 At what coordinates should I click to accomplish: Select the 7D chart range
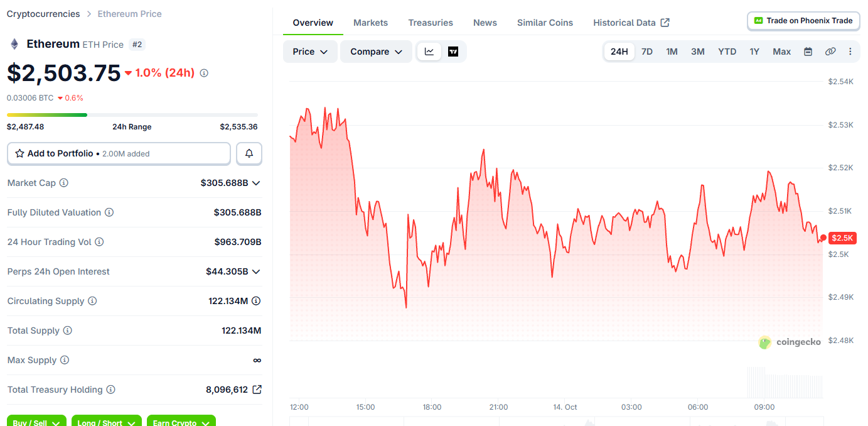646,52
